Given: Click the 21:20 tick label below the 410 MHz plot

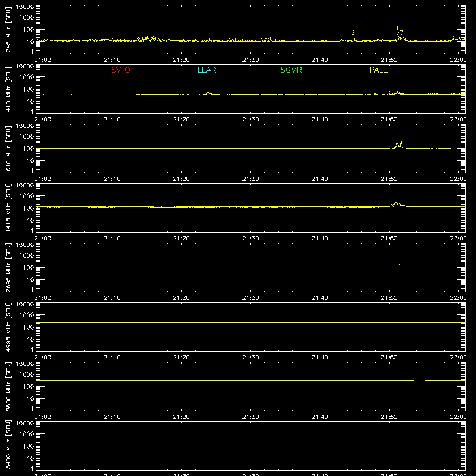Looking at the screenshot, I should 181,120.
